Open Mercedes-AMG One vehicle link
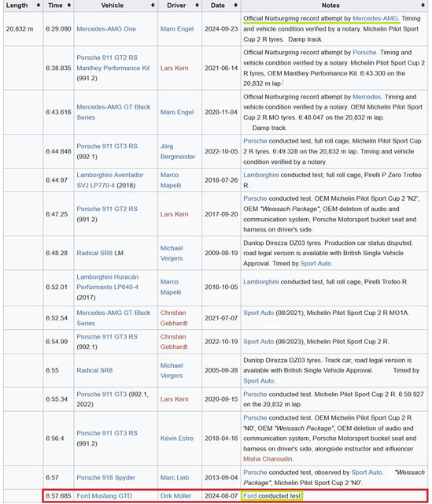 coord(106,29)
